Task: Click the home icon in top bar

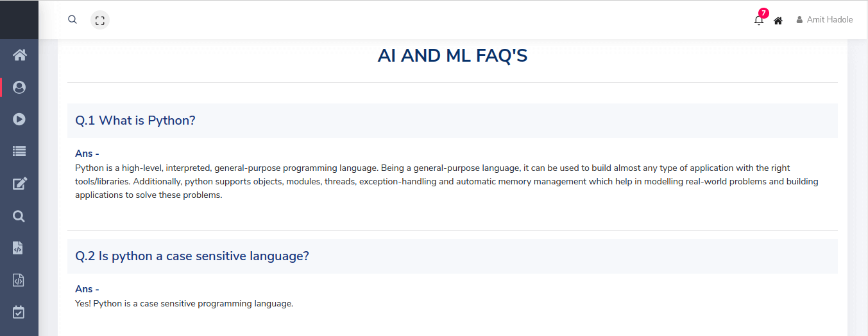Action: pyautogui.click(x=778, y=21)
